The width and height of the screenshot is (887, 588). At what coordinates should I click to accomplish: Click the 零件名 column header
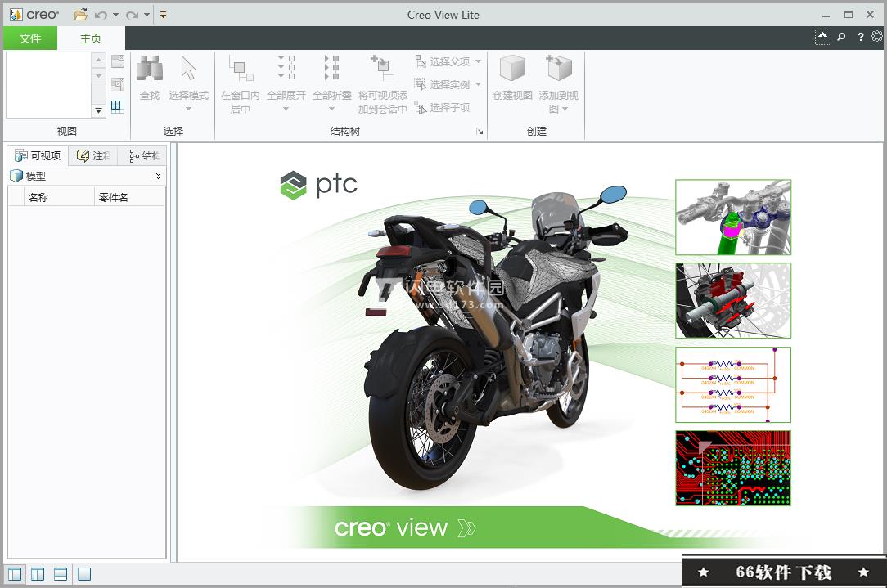coord(129,197)
